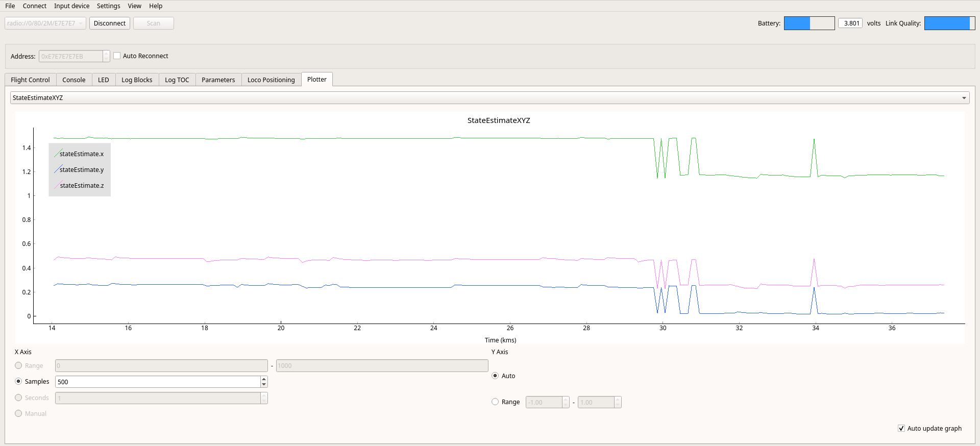Choose the X Axis Samples radio option
Viewport: 980px width, 446px height.
[x=18, y=381]
